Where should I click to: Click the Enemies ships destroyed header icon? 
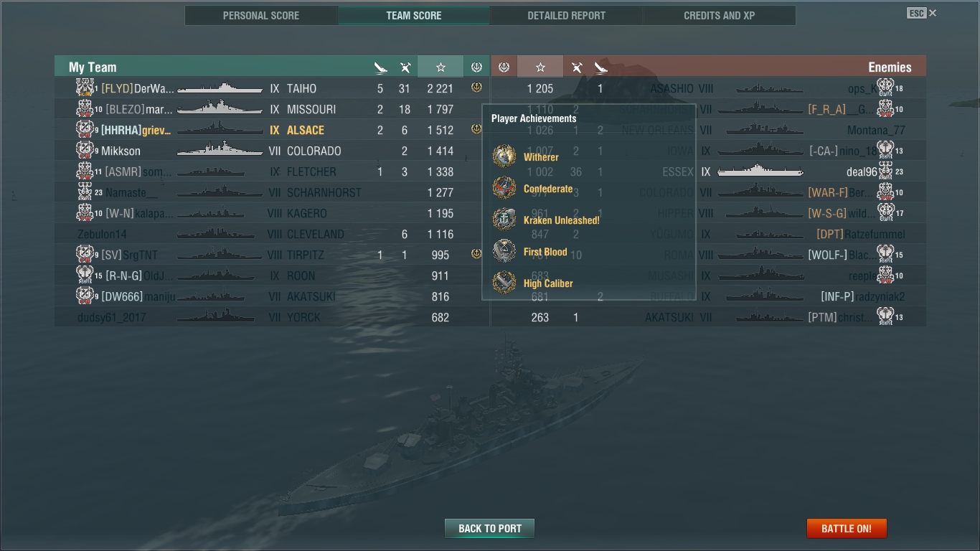601,67
